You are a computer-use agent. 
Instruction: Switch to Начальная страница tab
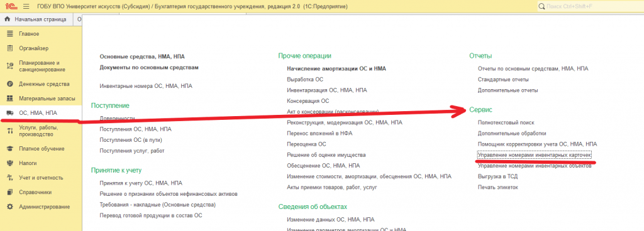[x=36, y=19]
